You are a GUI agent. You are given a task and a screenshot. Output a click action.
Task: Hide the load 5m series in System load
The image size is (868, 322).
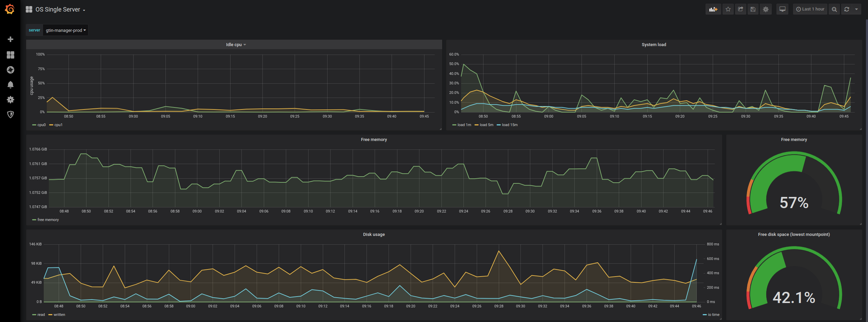[486, 125]
